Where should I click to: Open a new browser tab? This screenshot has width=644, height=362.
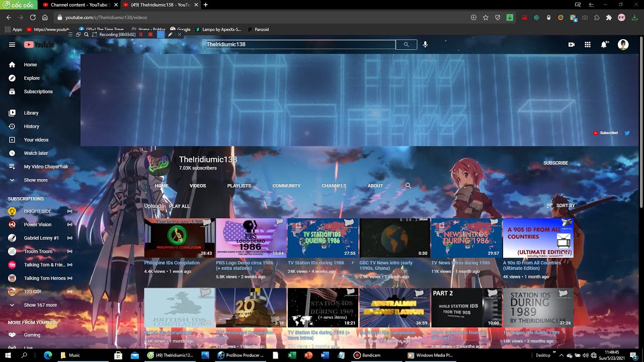205,5
